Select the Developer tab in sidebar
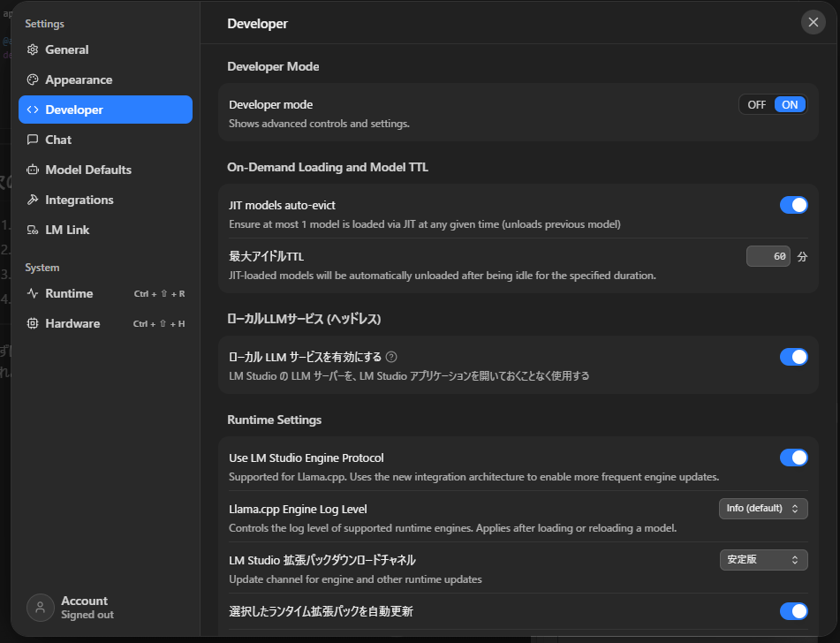 coord(105,110)
